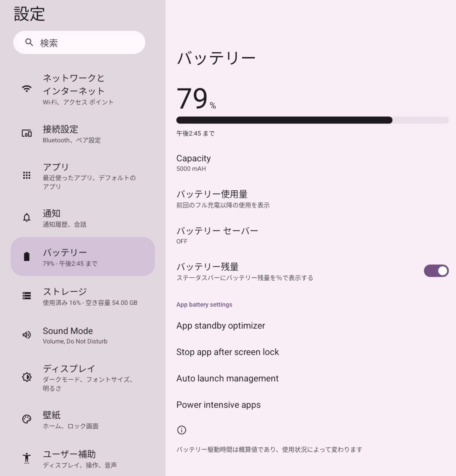Click the accessibility figure icon
The height and width of the screenshot is (476, 456).
coord(26,458)
